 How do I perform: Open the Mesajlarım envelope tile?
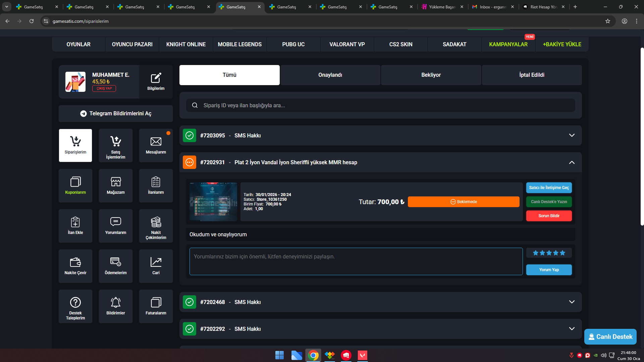(x=156, y=145)
